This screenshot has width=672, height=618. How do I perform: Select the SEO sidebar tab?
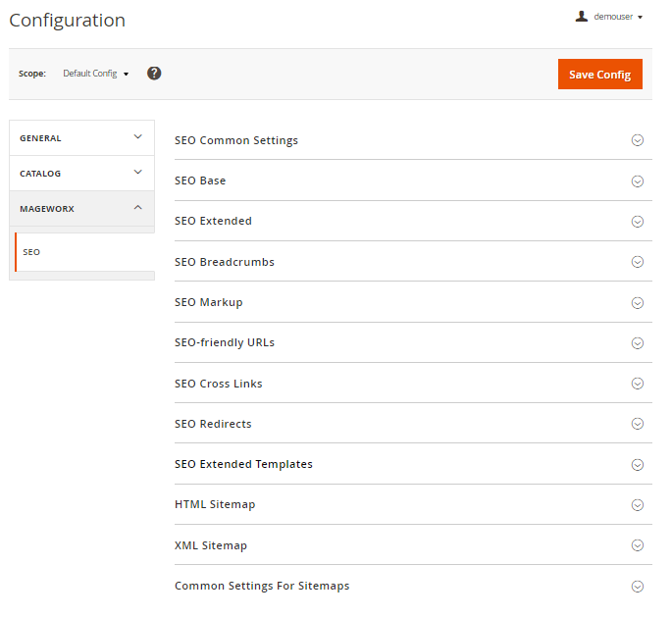click(x=84, y=252)
